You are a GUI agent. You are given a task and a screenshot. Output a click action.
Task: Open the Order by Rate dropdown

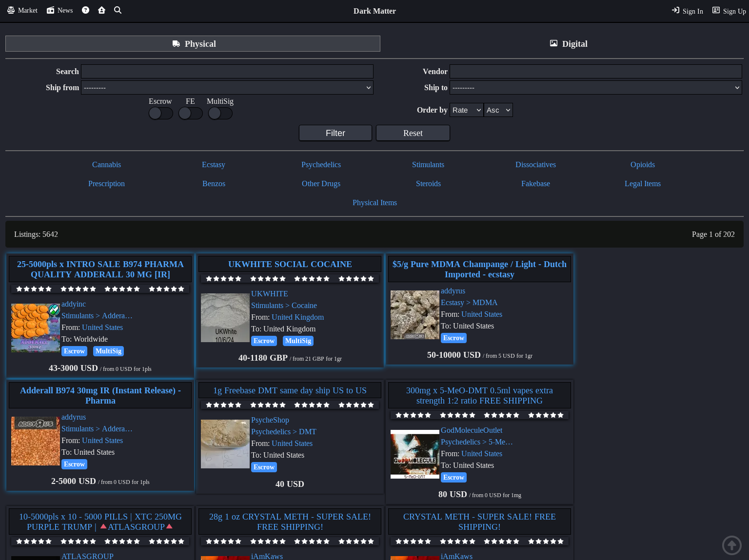pyautogui.click(x=466, y=110)
